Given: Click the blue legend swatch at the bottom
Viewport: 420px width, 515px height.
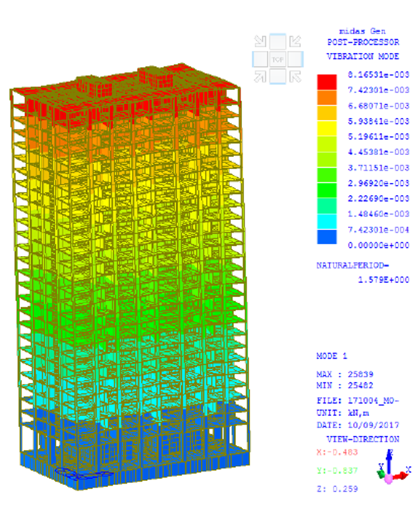Looking at the screenshot, I should click(327, 237).
